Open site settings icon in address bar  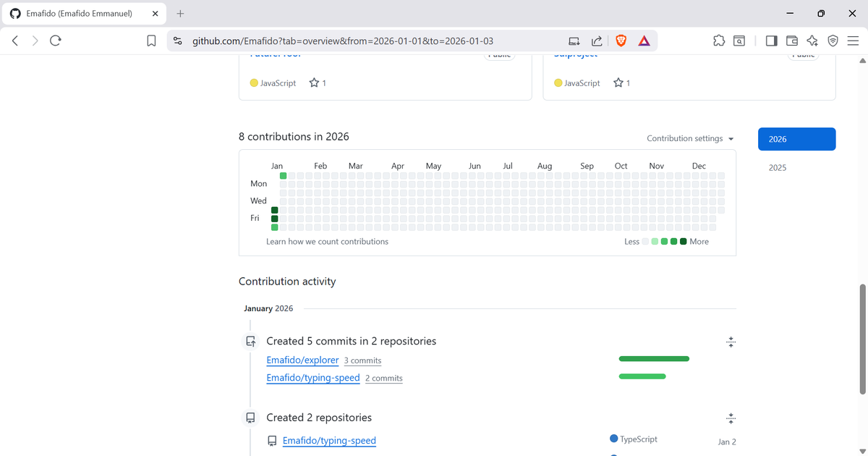178,41
